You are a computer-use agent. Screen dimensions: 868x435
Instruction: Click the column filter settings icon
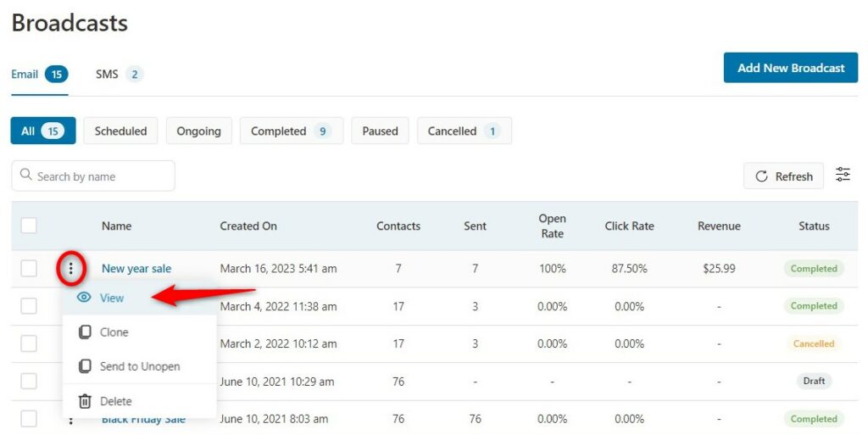pos(843,175)
